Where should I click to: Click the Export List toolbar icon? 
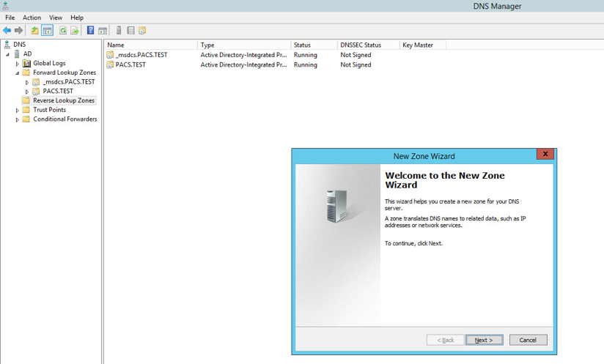tap(75, 31)
